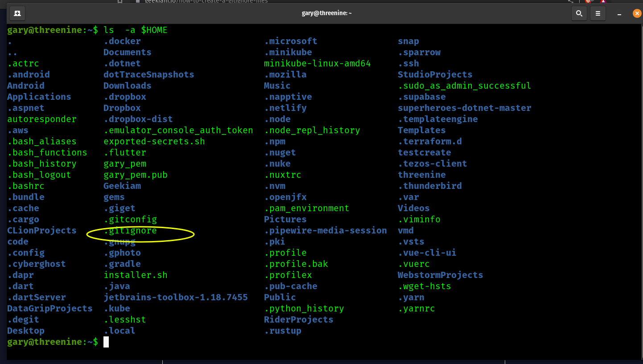
Task: Close the terminal with orange button
Action: (x=637, y=13)
